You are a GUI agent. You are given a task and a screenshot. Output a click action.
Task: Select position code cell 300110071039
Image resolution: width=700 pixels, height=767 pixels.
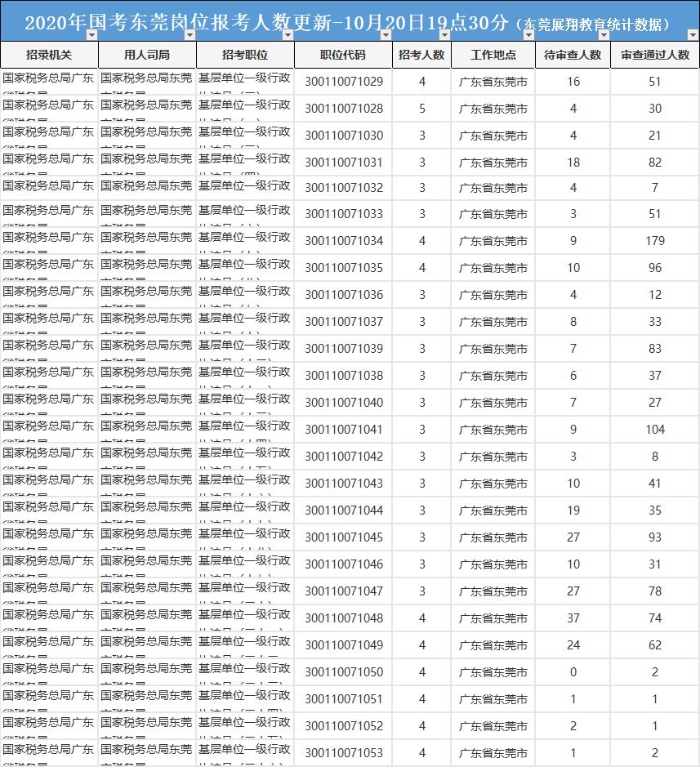343,348
